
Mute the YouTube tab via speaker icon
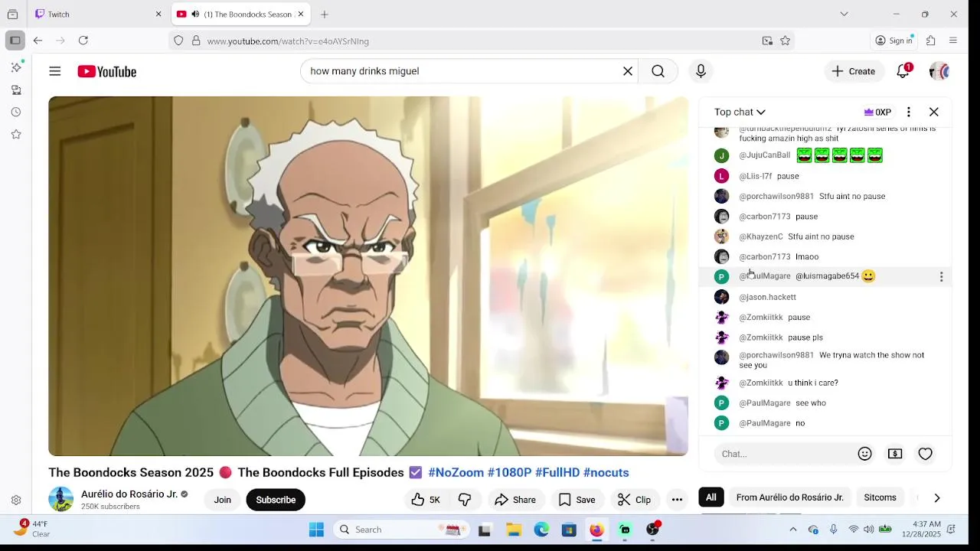coord(195,15)
